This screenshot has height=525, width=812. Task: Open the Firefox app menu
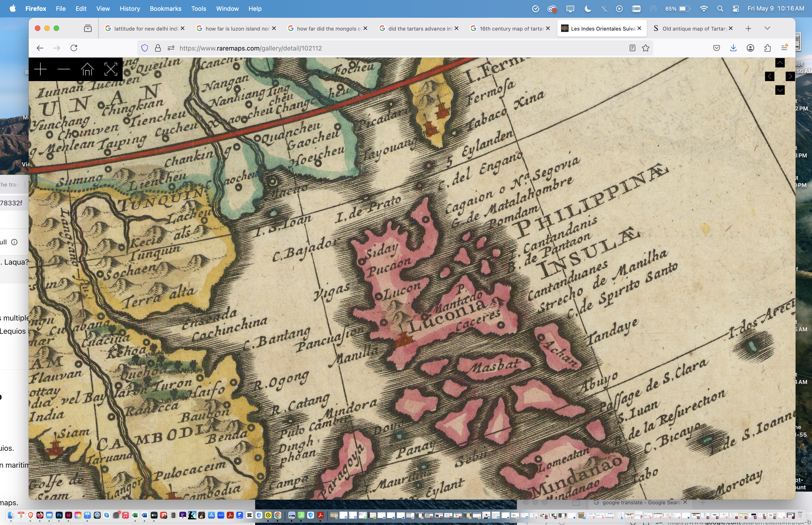tap(36, 8)
